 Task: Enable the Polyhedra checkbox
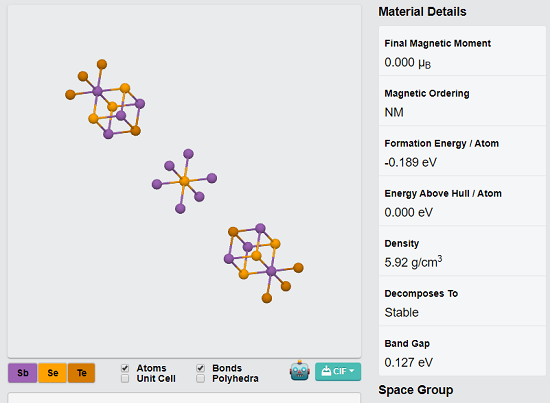(200, 378)
